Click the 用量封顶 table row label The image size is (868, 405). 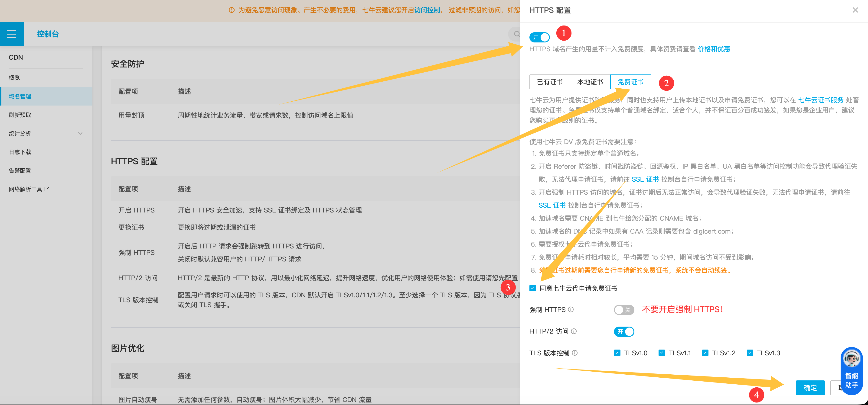[131, 116]
